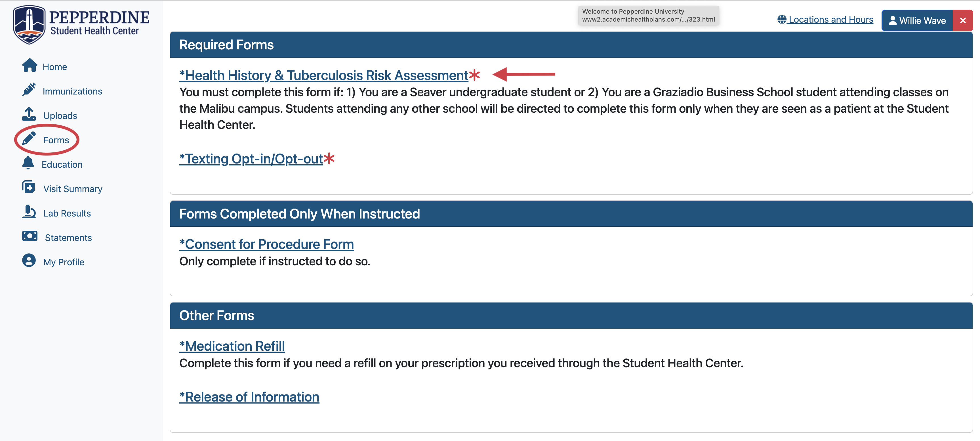This screenshot has width=980, height=441.
Task: Select Lab Results from the sidebar
Action: click(67, 213)
